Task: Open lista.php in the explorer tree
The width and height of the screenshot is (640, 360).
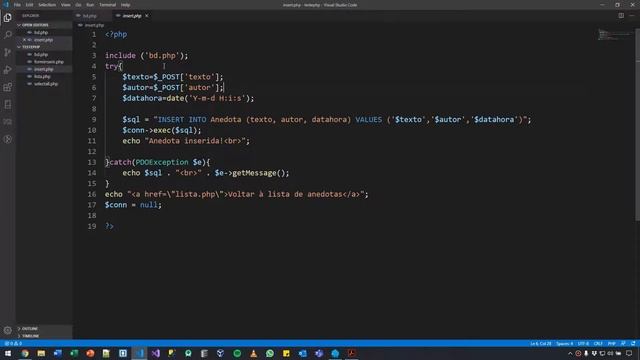Action: (44, 76)
